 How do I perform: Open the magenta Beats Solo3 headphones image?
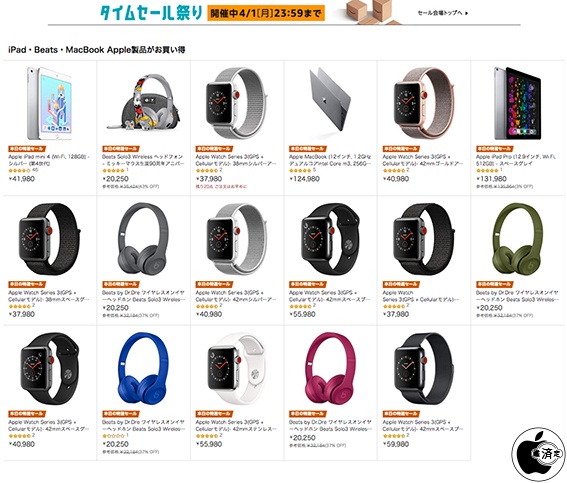click(331, 368)
